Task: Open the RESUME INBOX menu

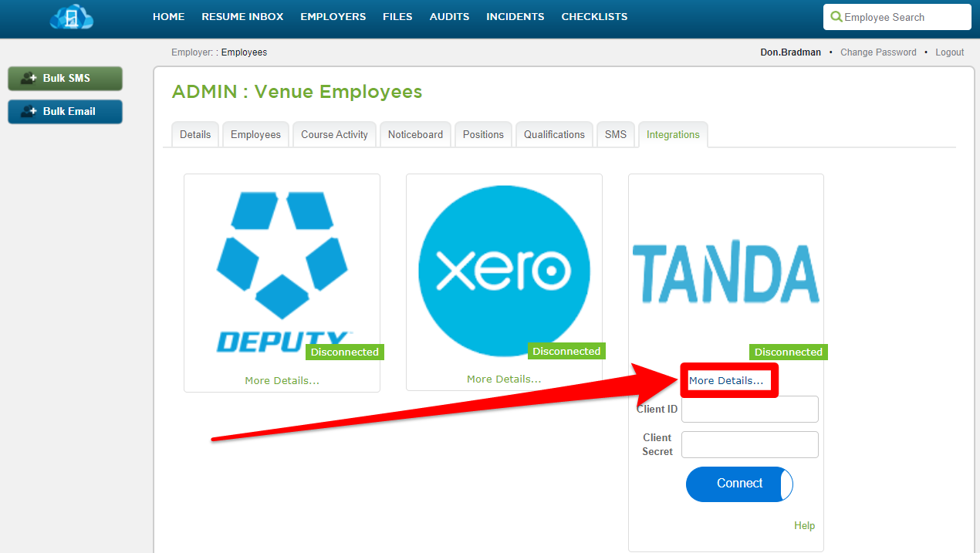Action: click(x=242, y=16)
